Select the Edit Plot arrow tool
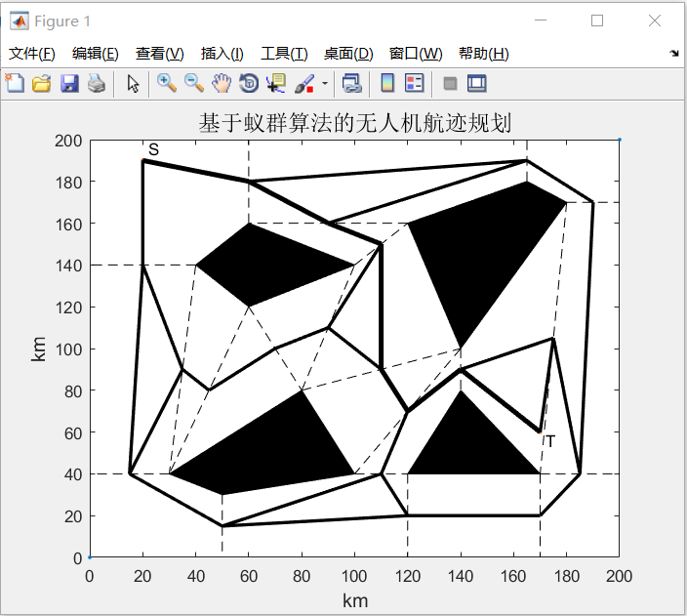This screenshot has width=687, height=616. pos(133,83)
